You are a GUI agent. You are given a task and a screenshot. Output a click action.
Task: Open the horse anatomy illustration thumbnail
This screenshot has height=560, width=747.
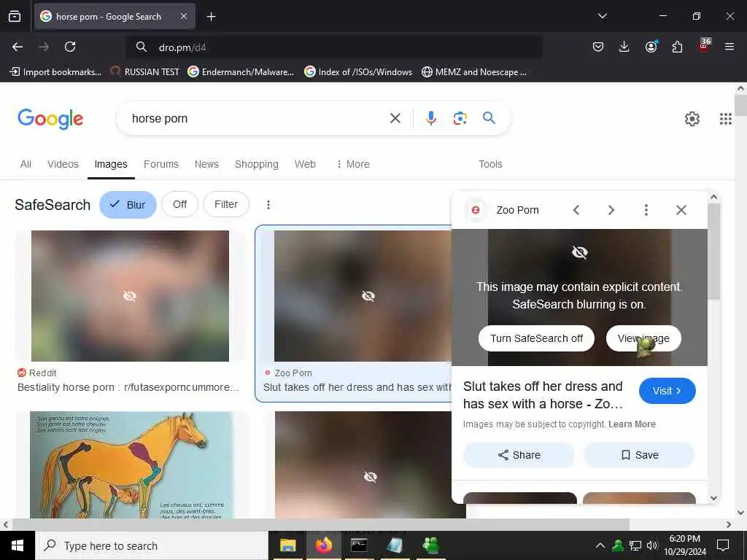[131, 464]
